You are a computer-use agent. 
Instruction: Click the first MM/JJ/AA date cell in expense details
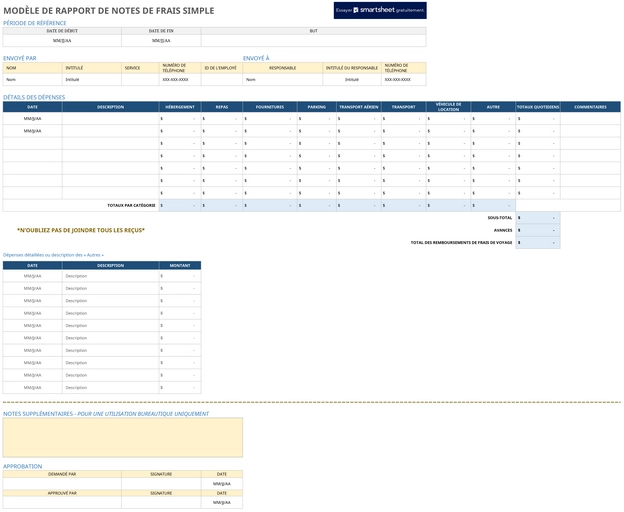[32, 119]
